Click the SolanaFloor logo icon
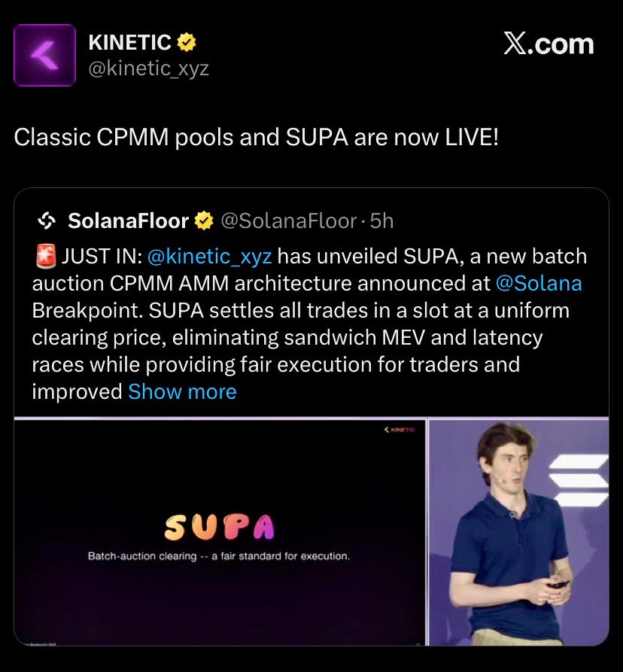The width and height of the screenshot is (623, 672). point(47,221)
